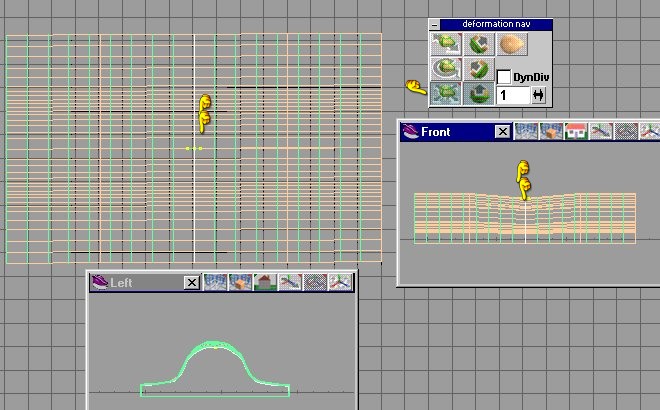Click the look-at-object cube icon in Front window toolbar
Image resolution: width=660 pixels, height=410 pixels.
click(x=551, y=131)
